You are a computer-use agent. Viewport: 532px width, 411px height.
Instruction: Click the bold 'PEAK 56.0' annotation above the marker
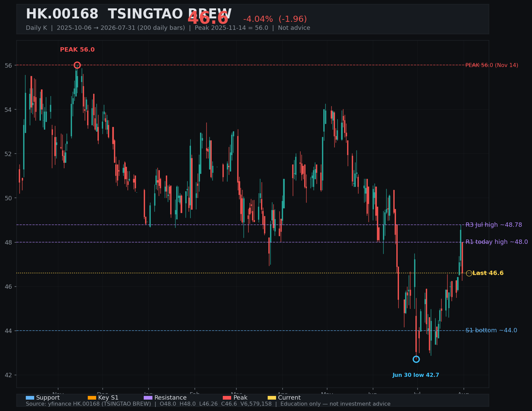point(77,50)
